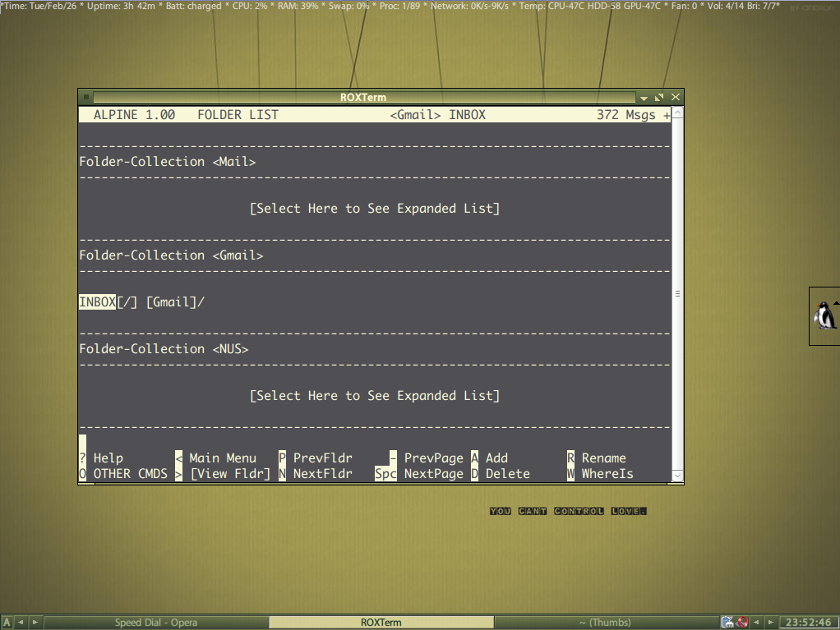Screen dimensions: 840x630
Task: Click the Uptime: 3h 42m status entry
Action: point(122,6)
